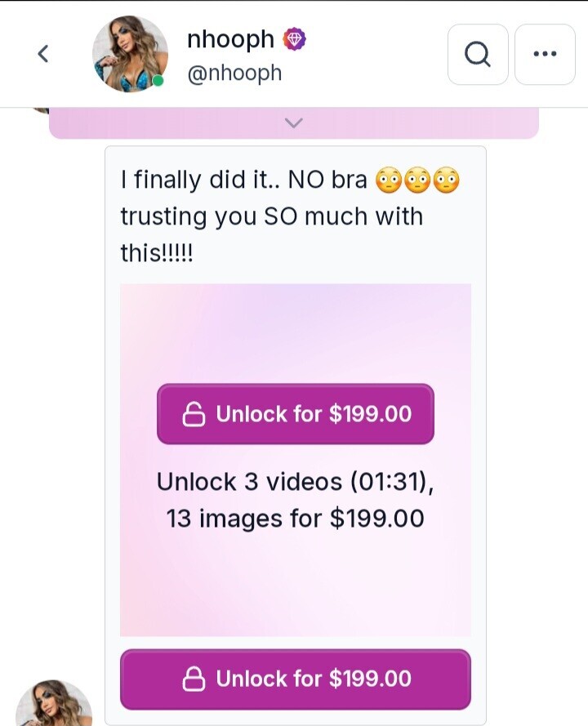
Task: Open search in this conversation
Action: [478, 55]
